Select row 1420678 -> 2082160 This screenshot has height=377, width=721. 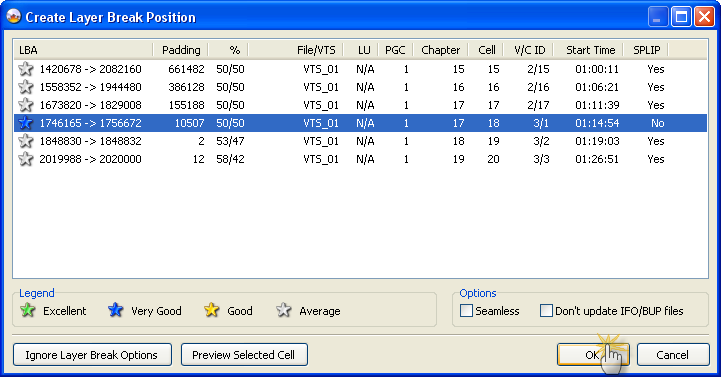click(360, 69)
